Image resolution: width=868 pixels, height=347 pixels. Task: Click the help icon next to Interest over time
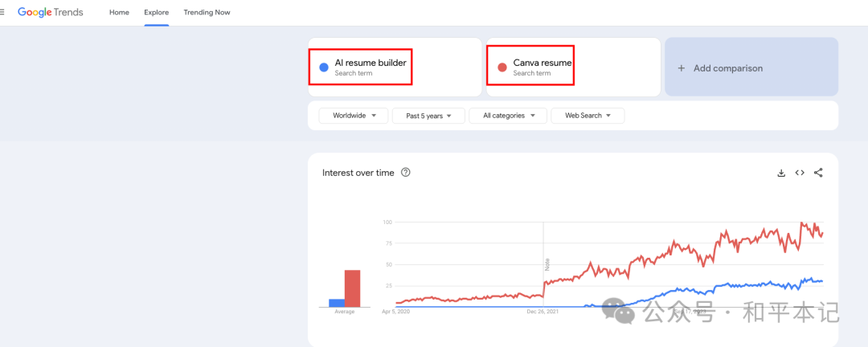(406, 173)
